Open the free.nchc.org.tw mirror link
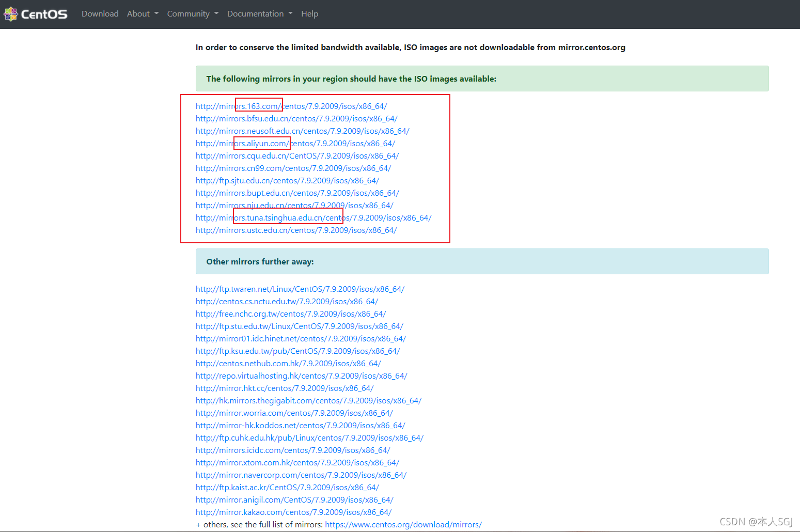This screenshot has width=800, height=532. (x=291, y=314)
